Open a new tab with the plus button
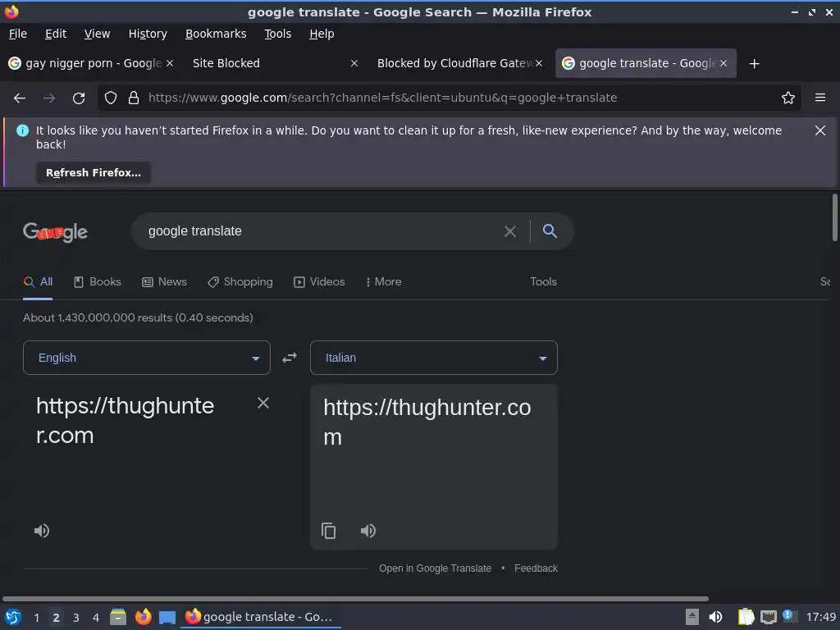The width and height of the screenshot is (840, 630). (x=755, y=64)
